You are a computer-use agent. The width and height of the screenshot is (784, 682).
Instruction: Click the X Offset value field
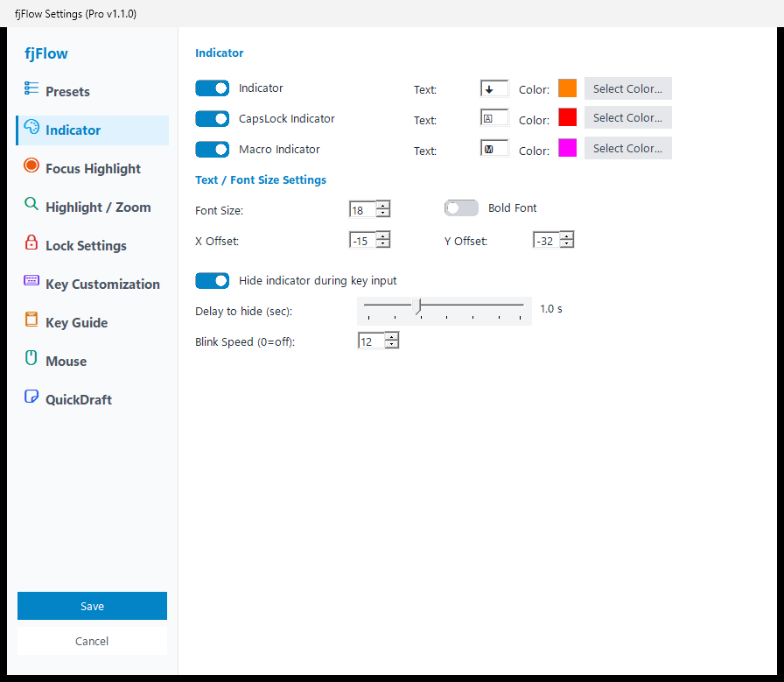(362, 240)
